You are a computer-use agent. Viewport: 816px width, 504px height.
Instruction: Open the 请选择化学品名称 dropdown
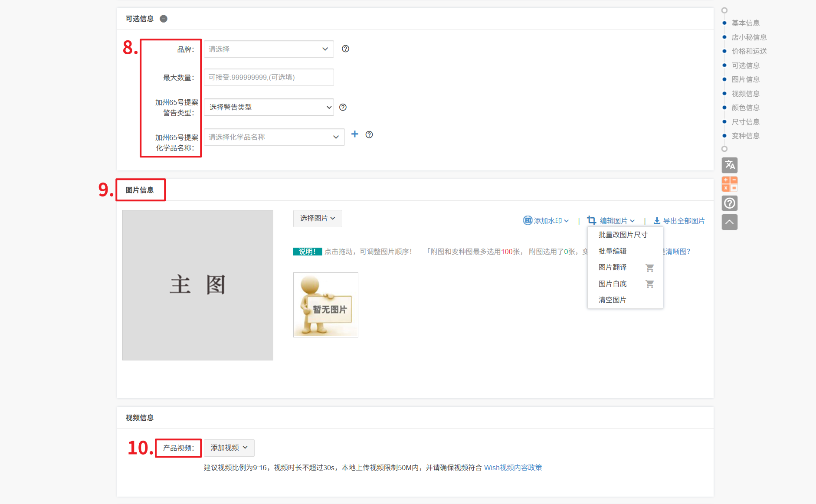274,137
